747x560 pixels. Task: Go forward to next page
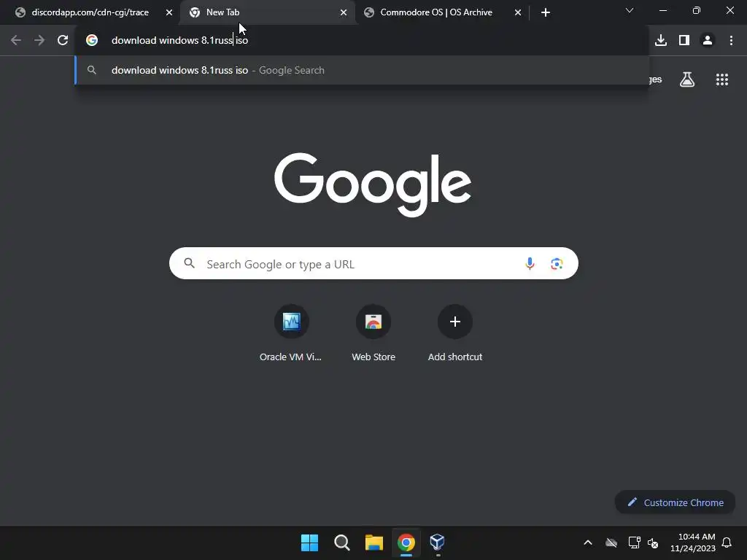point(39,41)
